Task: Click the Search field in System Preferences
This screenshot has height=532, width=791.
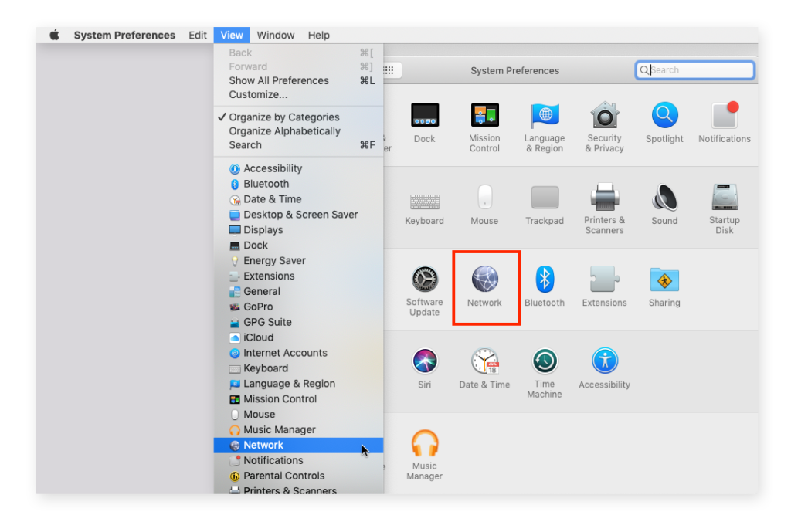Action: [x=694, y=70]
